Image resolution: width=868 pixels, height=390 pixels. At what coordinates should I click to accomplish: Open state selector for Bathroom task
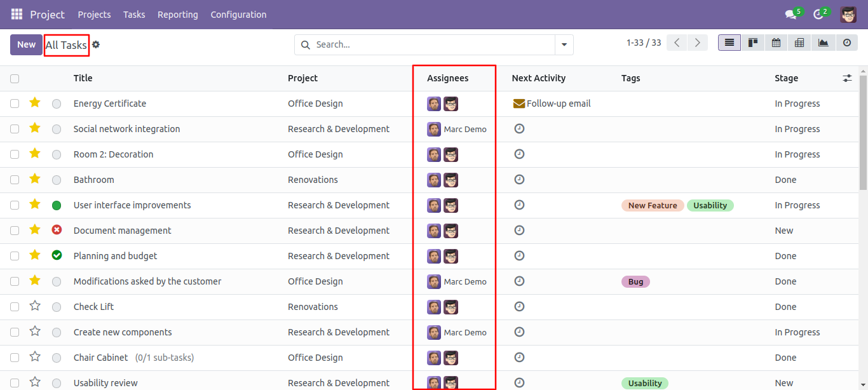pos(57,180)
